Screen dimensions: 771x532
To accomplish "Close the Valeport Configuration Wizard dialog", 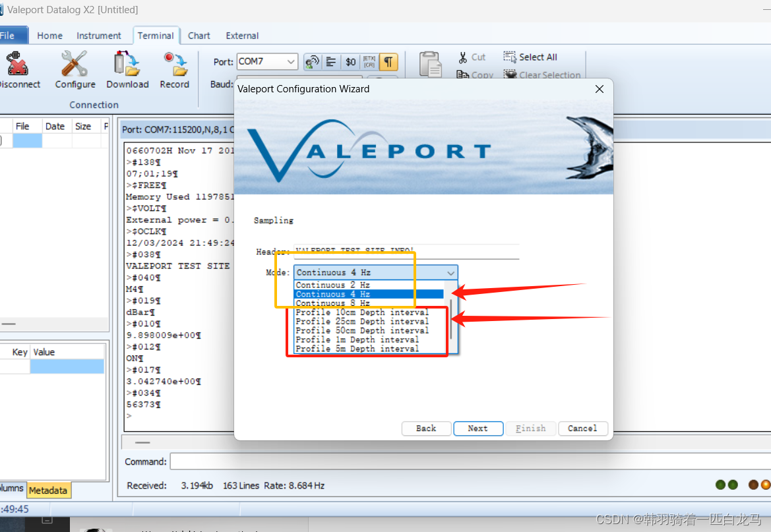I will coord(599,89).
